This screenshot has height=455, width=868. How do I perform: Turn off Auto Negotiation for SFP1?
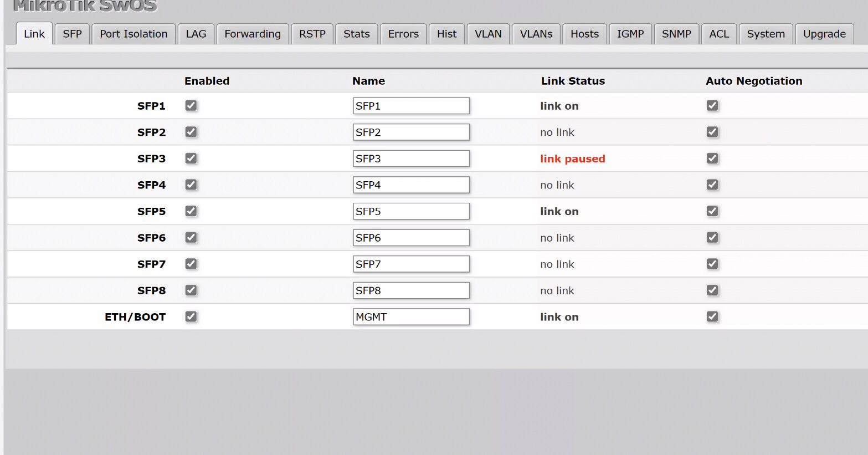(x=712, y=105)
